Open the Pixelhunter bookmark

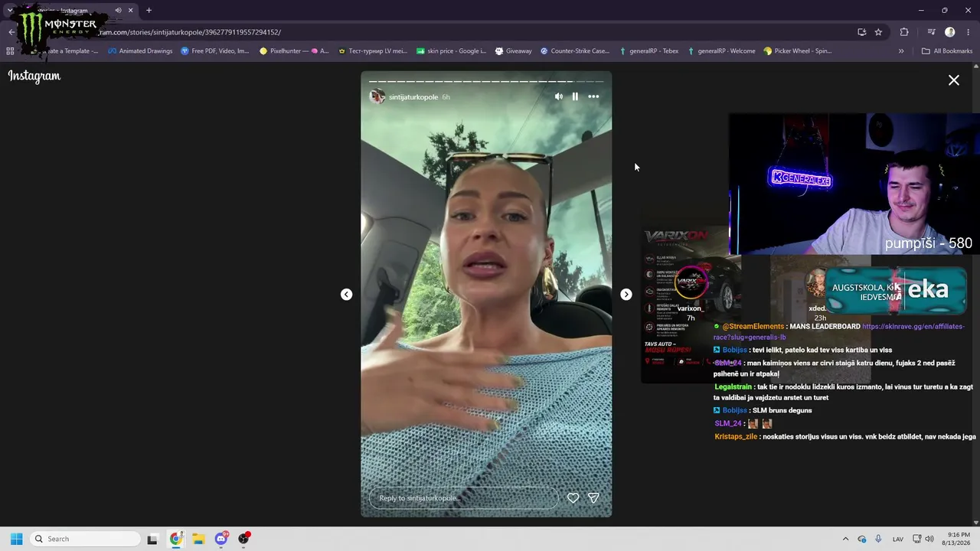tap(294, 51)
